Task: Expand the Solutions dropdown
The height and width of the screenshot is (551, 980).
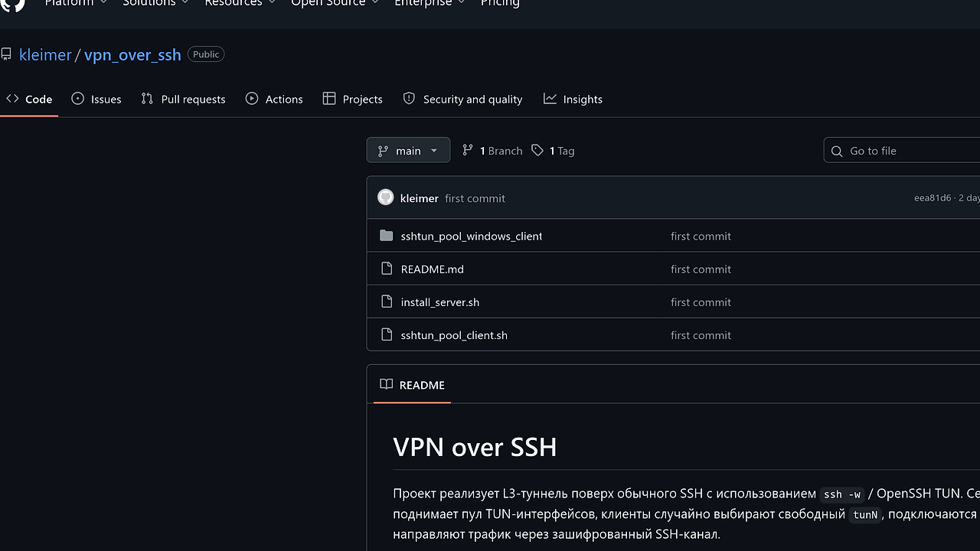Action: click(156, 4)
